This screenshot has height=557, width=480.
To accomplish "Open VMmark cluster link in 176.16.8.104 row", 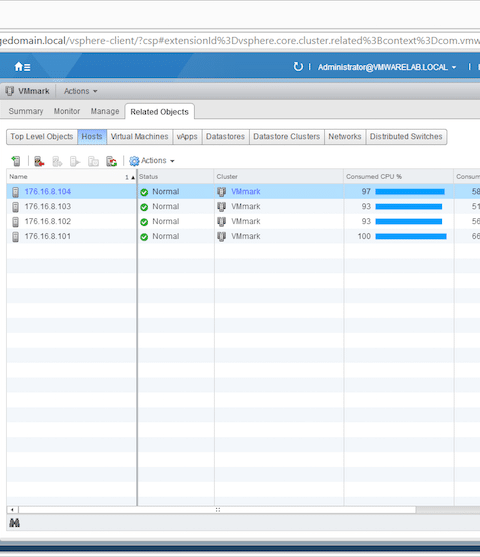I will pyautogui.click(x=246, y=192).
